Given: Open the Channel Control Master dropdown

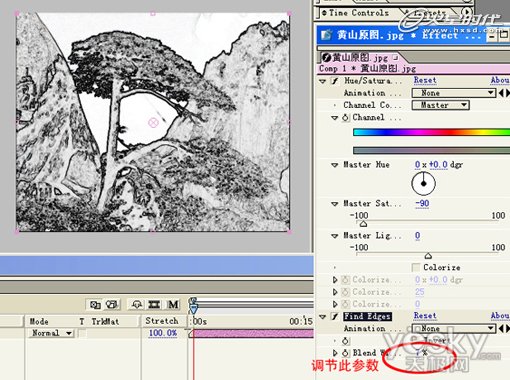Looking at the screenshot, I should [441, 105].
